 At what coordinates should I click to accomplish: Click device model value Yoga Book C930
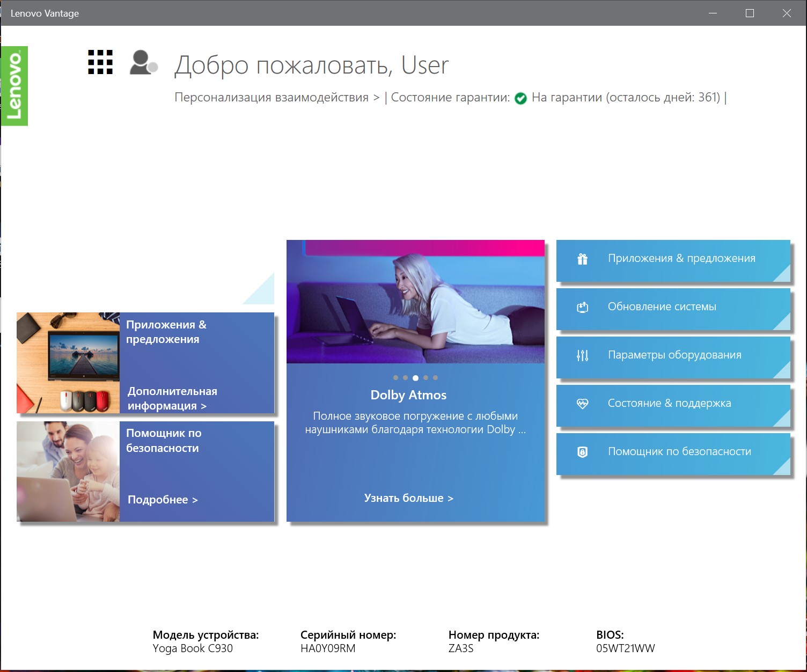point(193,648)
